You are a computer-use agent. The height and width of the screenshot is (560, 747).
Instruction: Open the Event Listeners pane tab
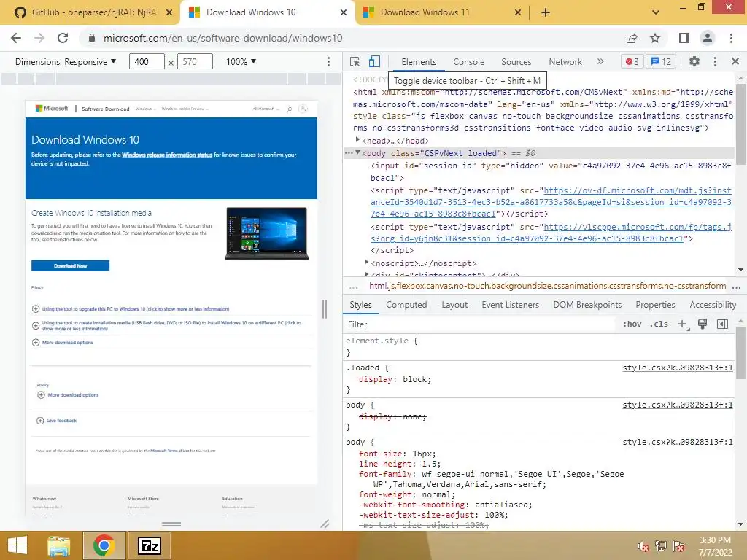510,305
